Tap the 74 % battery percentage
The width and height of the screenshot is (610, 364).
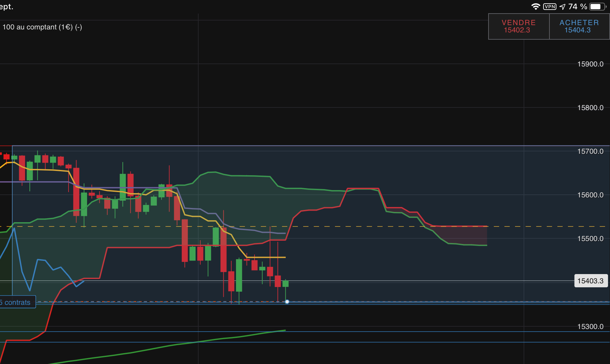click(578, 7)
